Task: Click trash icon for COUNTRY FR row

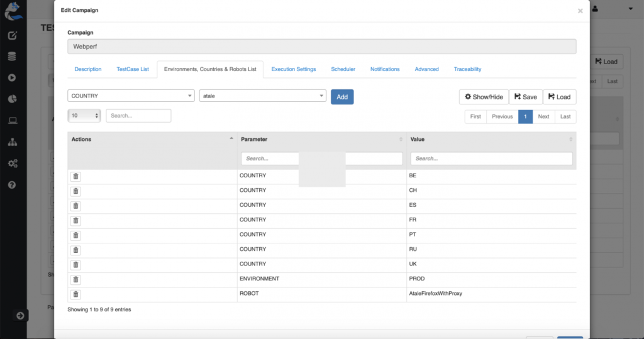Action: coord(75,221)
